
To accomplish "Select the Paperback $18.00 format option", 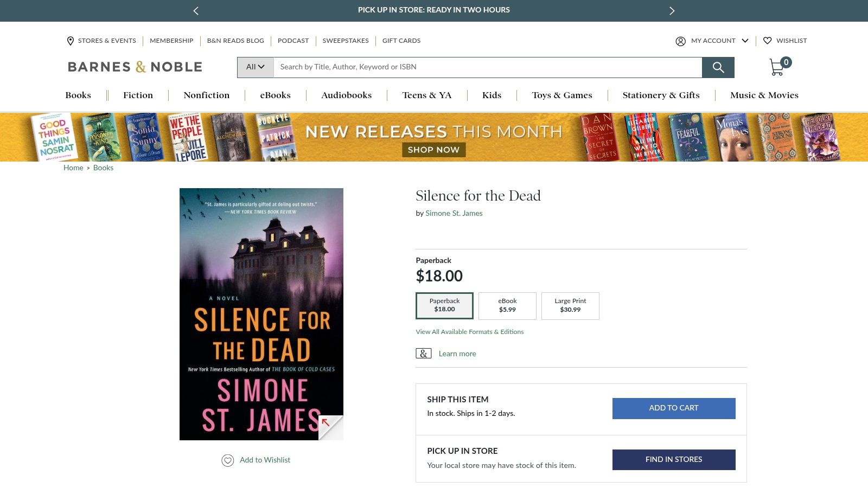I will pyautogui.click(x=444, y=306).
